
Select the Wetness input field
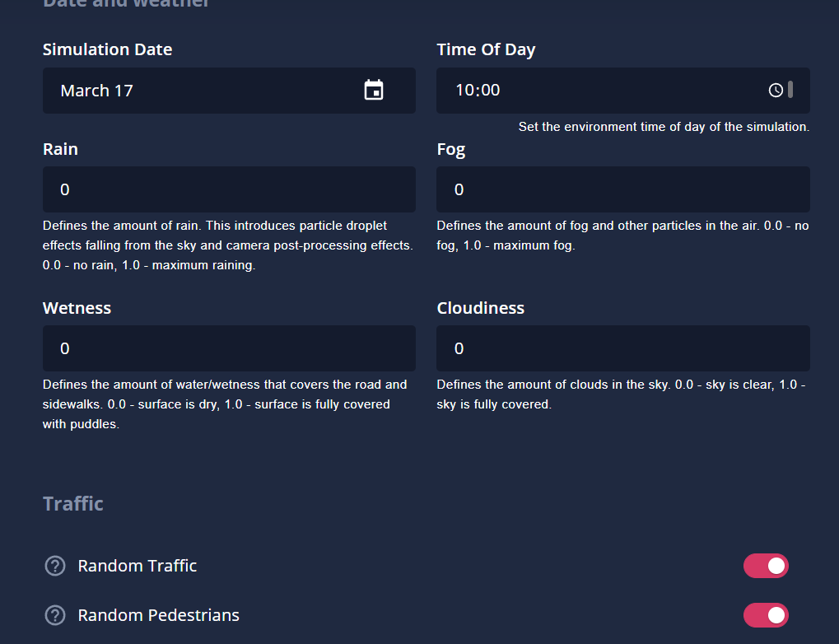[x=229, y=348]
